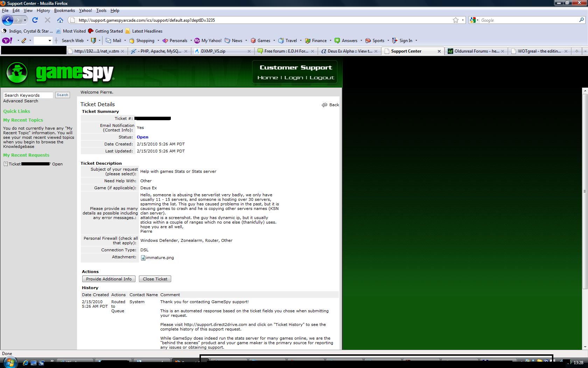
Task: Click Sign In on the Yahoo toolbar
Action: coord(402,40)
